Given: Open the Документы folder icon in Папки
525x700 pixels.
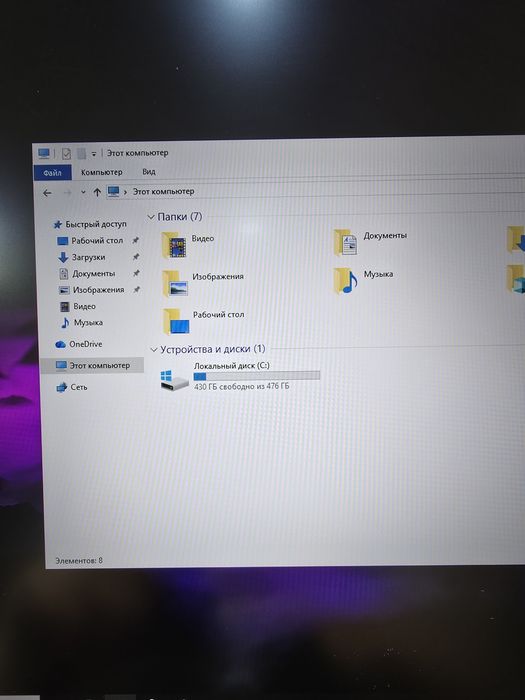Looking at the screenshot, I should click(346, 243).
